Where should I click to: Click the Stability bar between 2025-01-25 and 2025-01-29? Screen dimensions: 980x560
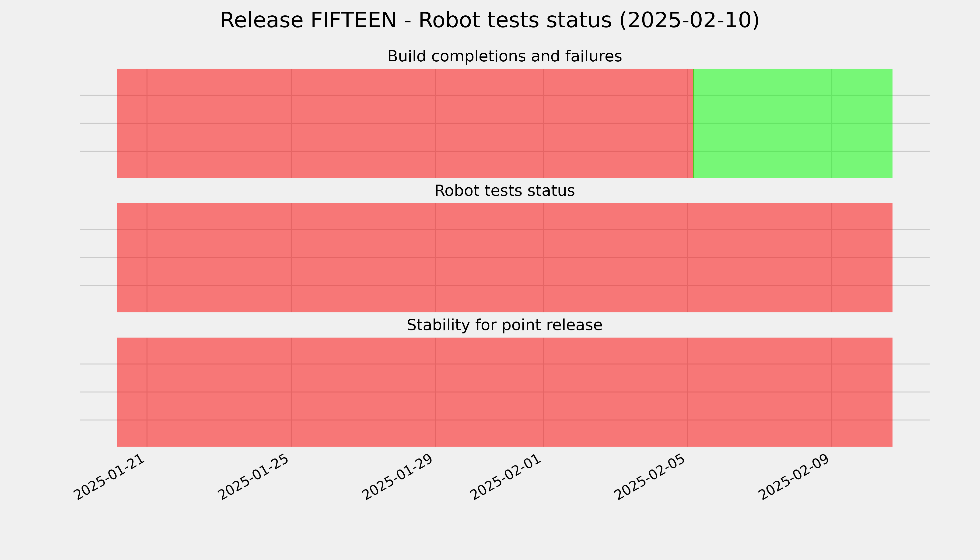363,392
